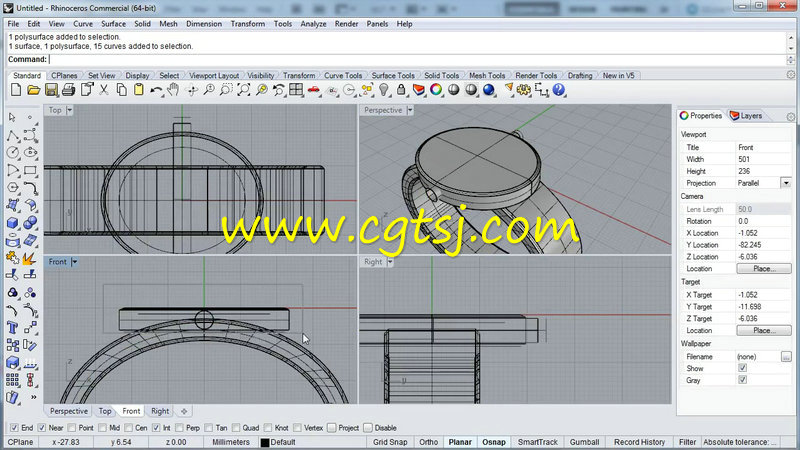Toggle the Near osnap checkbox

(42, 428)
